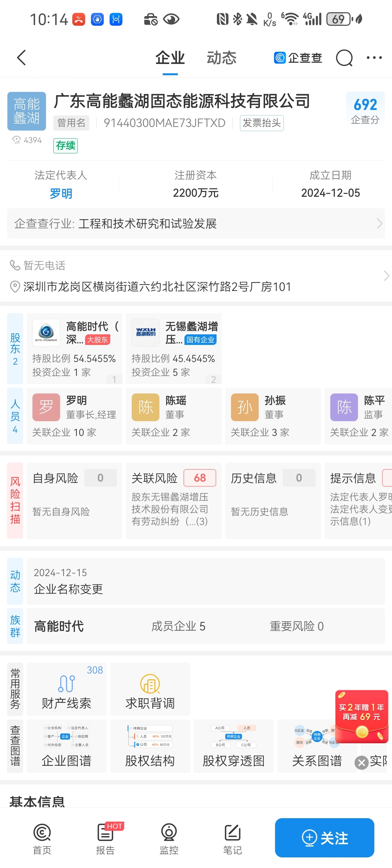Open 笔记 in bottom bar
The width and height of the screenshot is (392, 868).
[x=233, y=838]
